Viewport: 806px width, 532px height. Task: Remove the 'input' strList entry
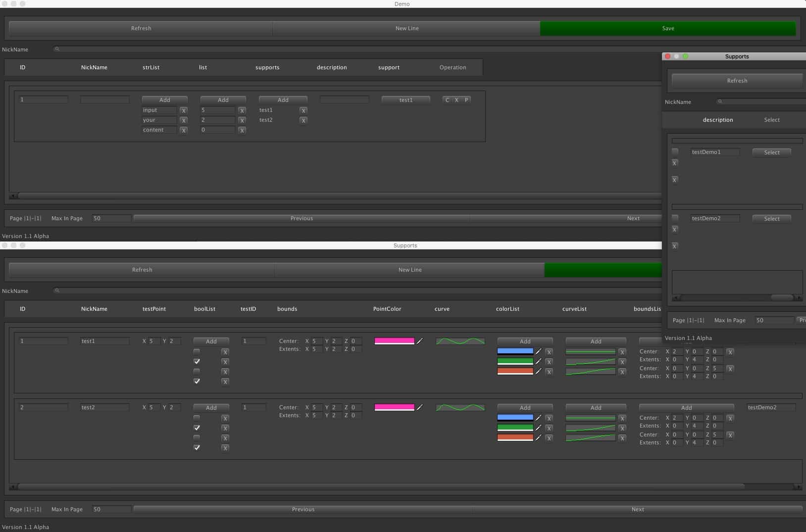184,110
